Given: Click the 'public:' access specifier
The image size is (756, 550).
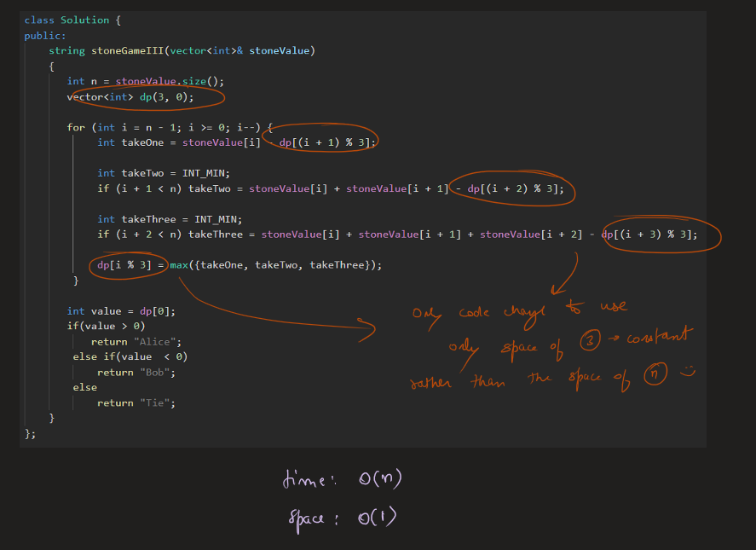Looking at the screenshot, I should 44,35.
